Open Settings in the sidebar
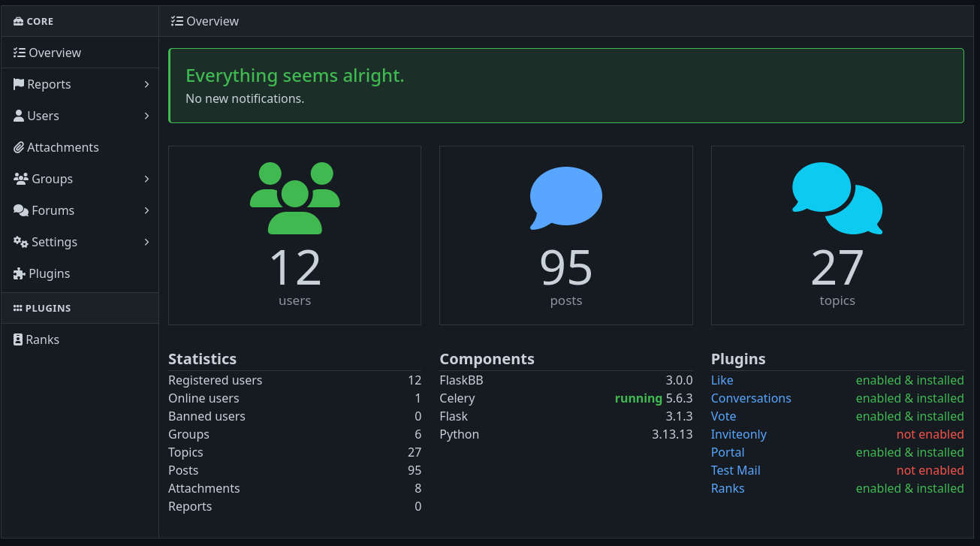This screenshot has width=980, height=546. click(x=80, y=242)
